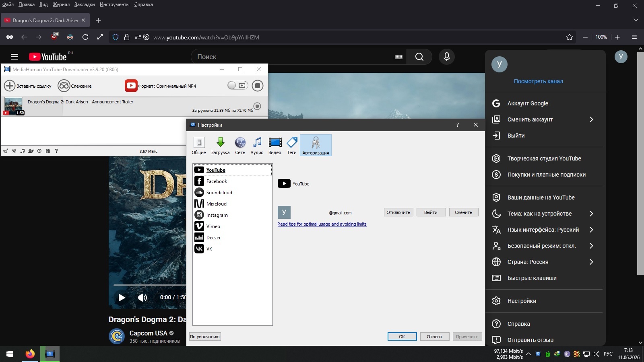This screenshot has height=362, width=644.
Task: Select VK in the services list
Action: [x=233, y=249]
